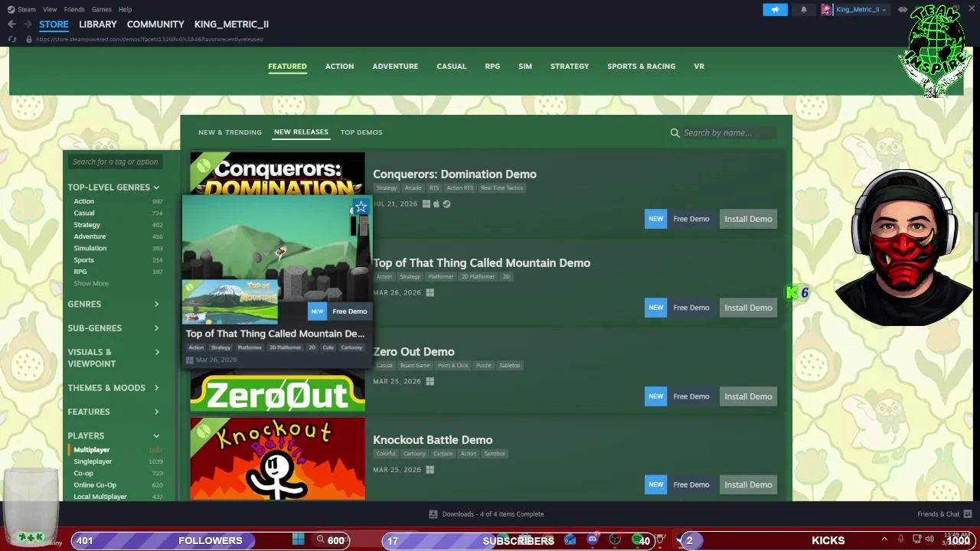The width and height of the screenshot is (980, 551).
Task: Click the store URL address text
Action: pos(149,39)
